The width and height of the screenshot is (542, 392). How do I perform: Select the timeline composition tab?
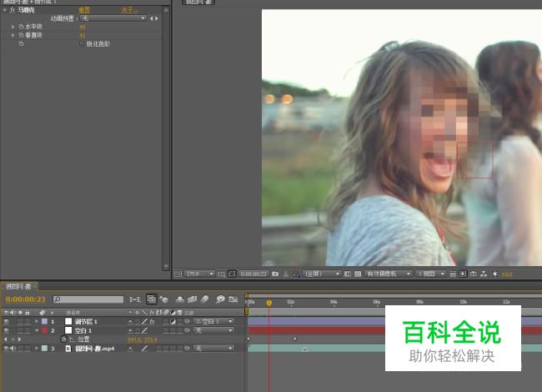point(18,286)
